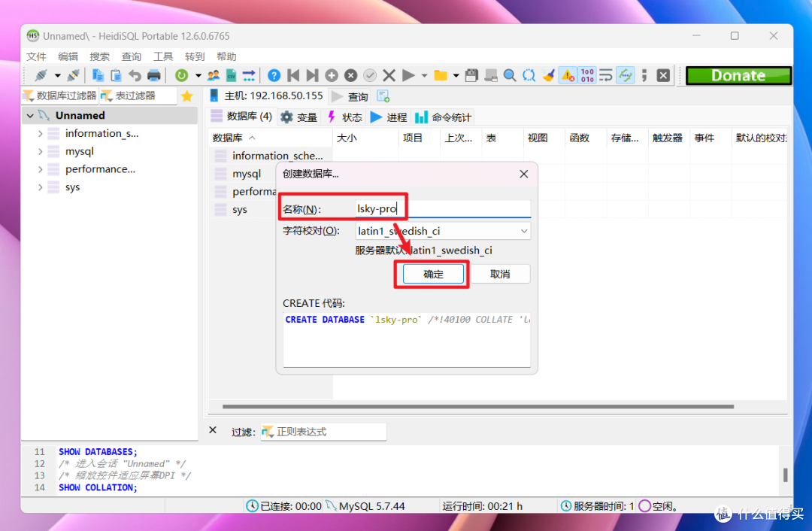Open dropdown arrow beside refresh icon
This screenshot has width=812, height=531.
[x=198, y=76]
